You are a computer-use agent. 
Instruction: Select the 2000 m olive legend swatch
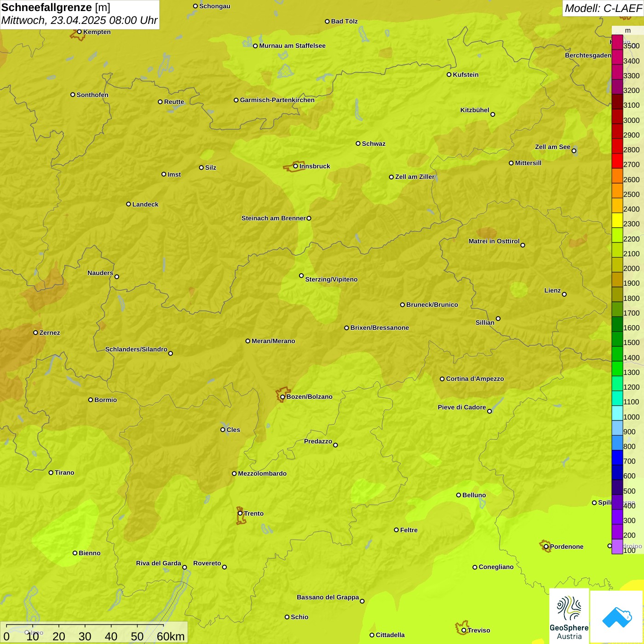coord(617,265)
